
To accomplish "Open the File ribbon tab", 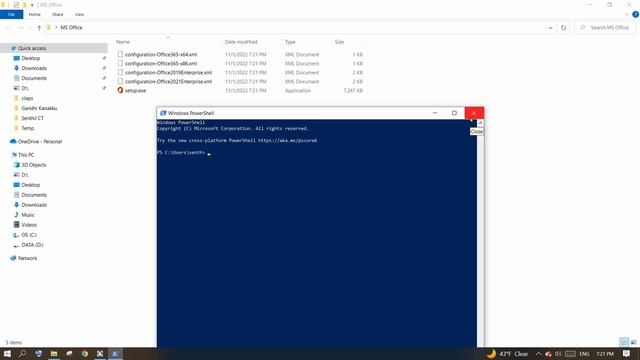I will [11, 14].
